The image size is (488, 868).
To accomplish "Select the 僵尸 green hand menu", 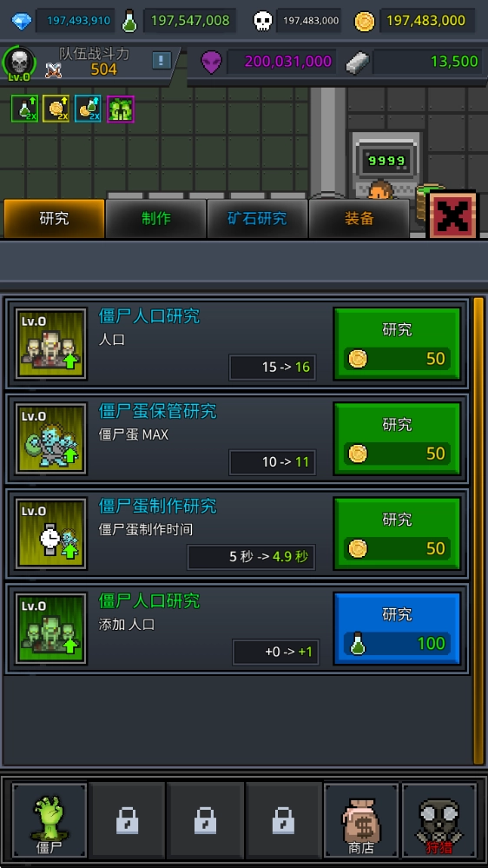I will coord(49,821).
